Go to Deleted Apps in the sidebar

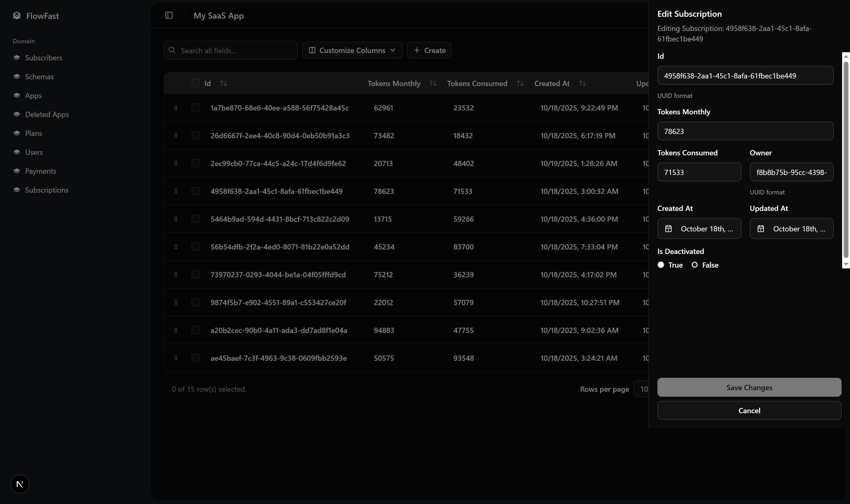(47, 114)
